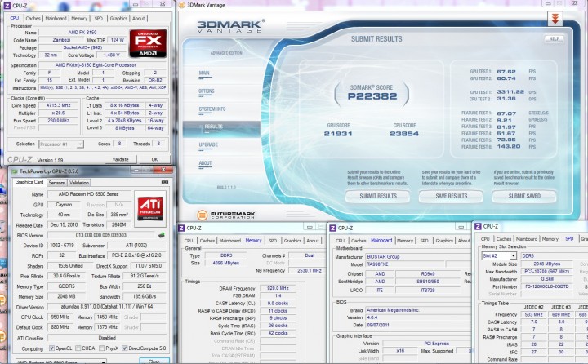
Task: Click the 3DMark Vantage title bar icon
Action: (x=182, y=5)
